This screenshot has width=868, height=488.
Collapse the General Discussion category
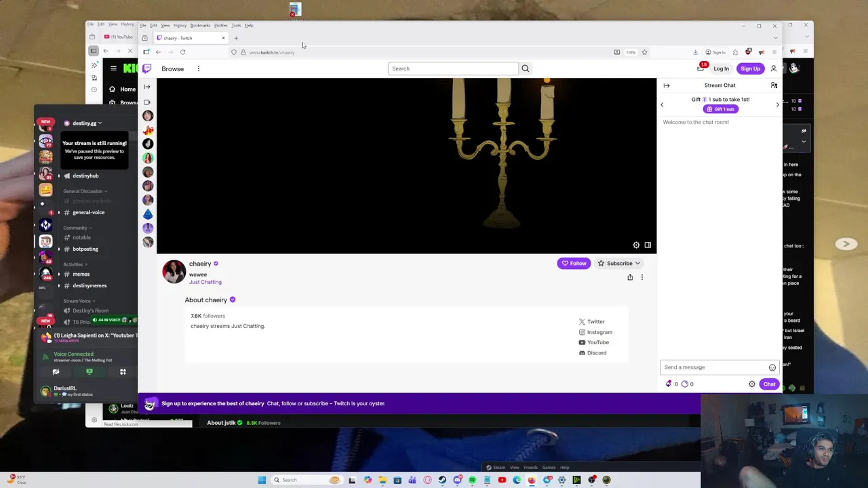[x=85, y=191]
